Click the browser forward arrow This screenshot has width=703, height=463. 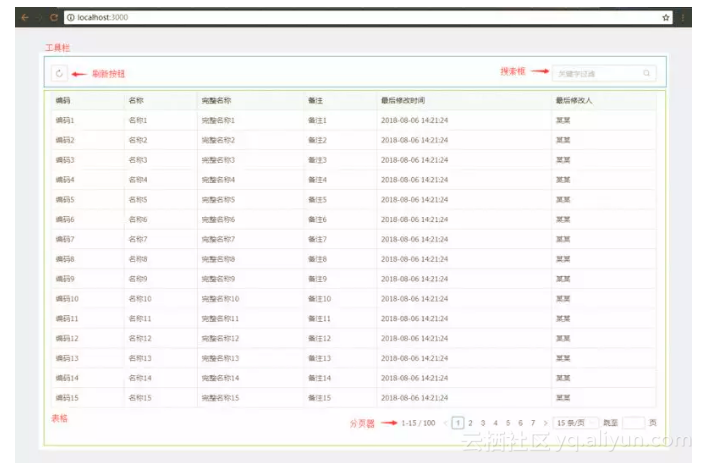[x=39, y=17]
